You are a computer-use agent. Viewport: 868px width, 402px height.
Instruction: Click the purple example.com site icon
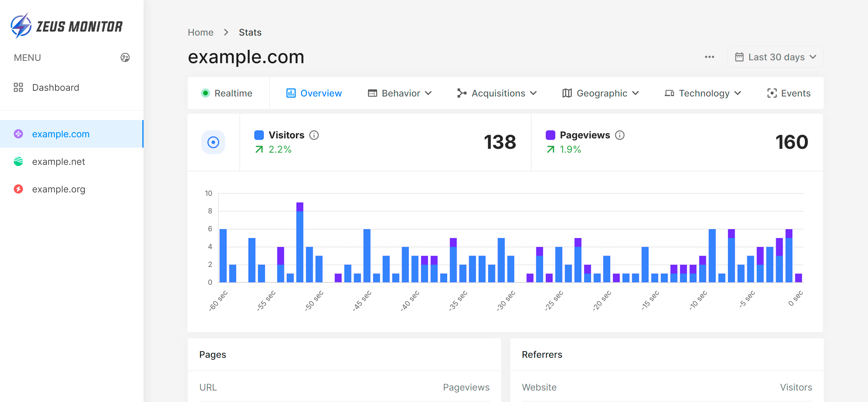[x=18, y=134]
